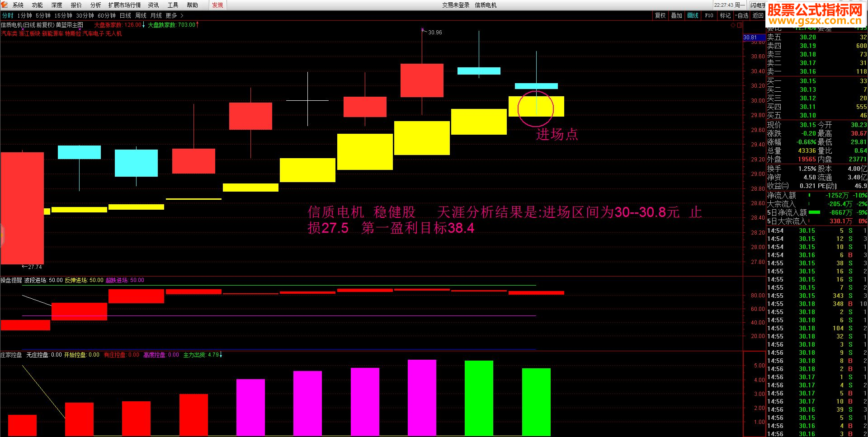Viewport: 868px width, 437px height.
Task: Select the 15分钟 period
Action: coord(63,15)
